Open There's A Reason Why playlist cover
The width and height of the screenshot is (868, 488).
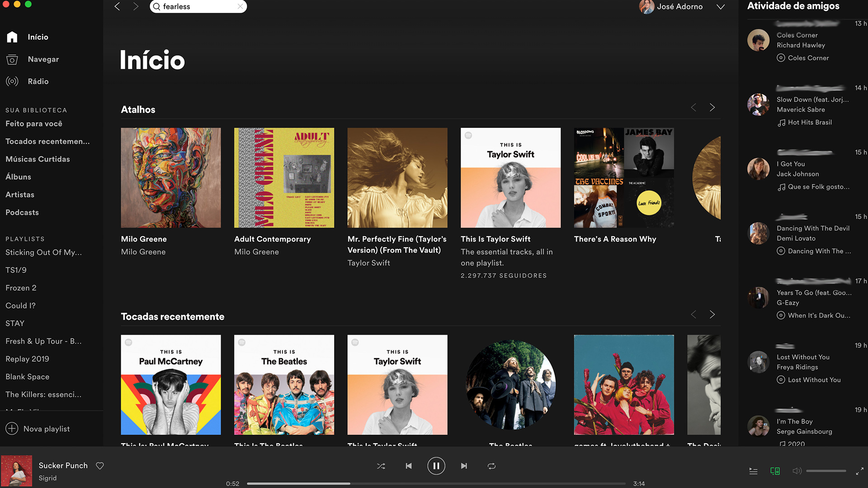click(x=624, y=178)
